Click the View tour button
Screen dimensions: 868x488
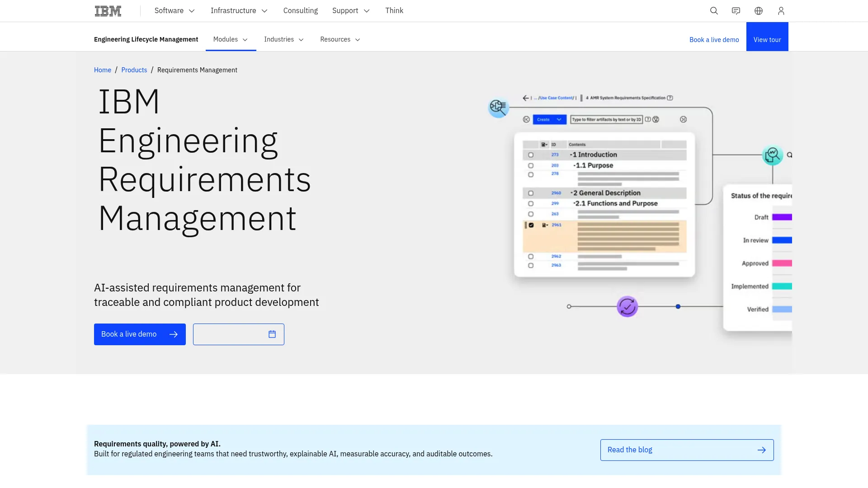(x=767, y=37)
